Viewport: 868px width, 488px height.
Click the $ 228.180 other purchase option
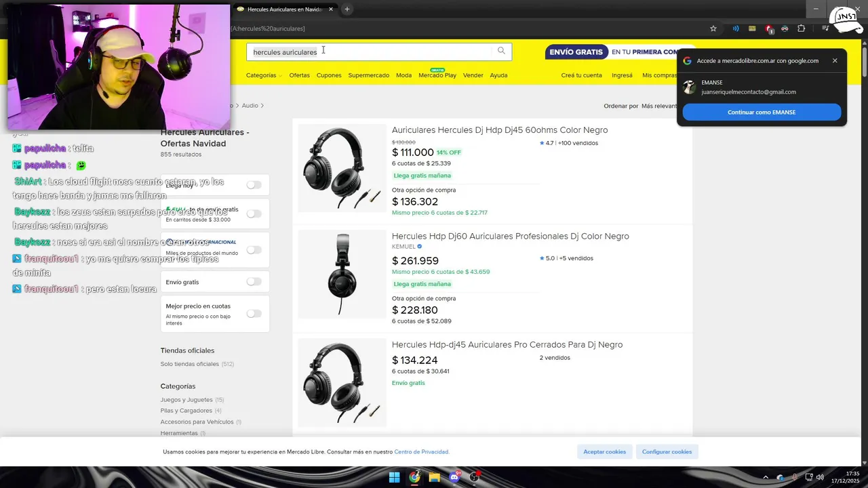pyautogui.click(x=415, y=310)
